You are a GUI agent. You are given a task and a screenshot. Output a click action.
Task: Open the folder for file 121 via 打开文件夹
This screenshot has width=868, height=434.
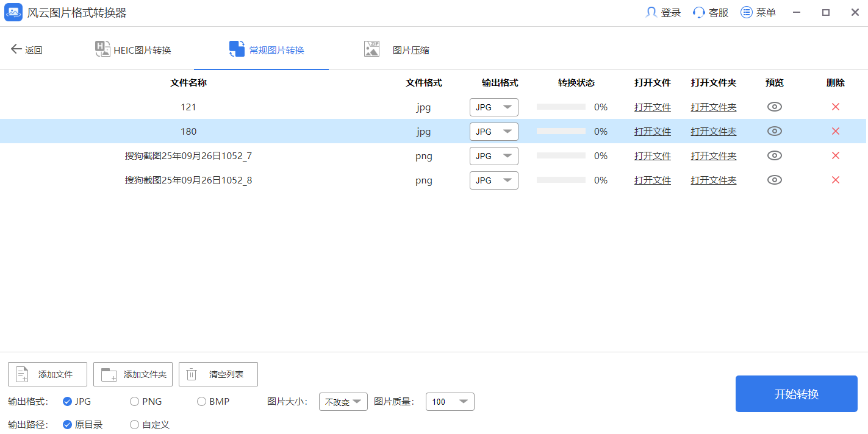coord(713,107)
